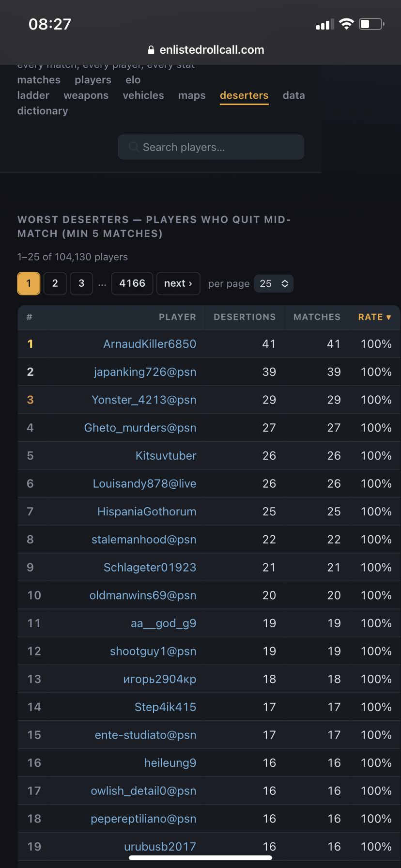The height and width of the screenshot is (868, 401).
Task: Tap the lock icon beside the URL
Action: [151, 50]
